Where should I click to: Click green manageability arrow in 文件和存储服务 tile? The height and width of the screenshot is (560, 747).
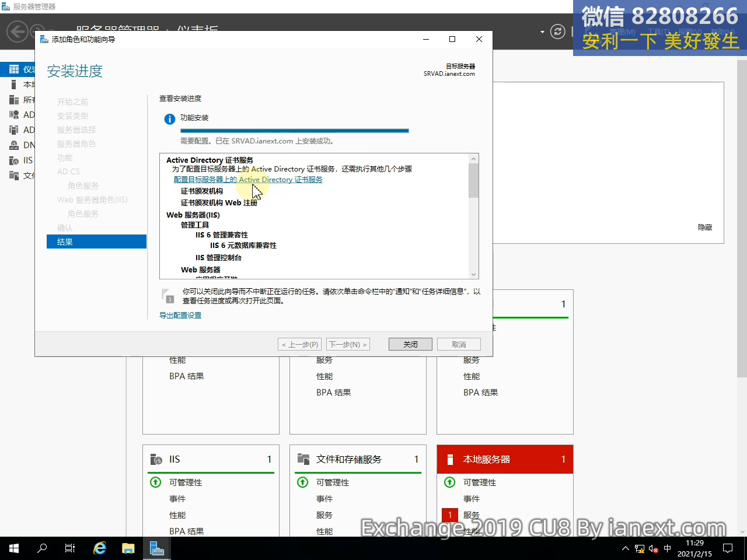(303, 482)
